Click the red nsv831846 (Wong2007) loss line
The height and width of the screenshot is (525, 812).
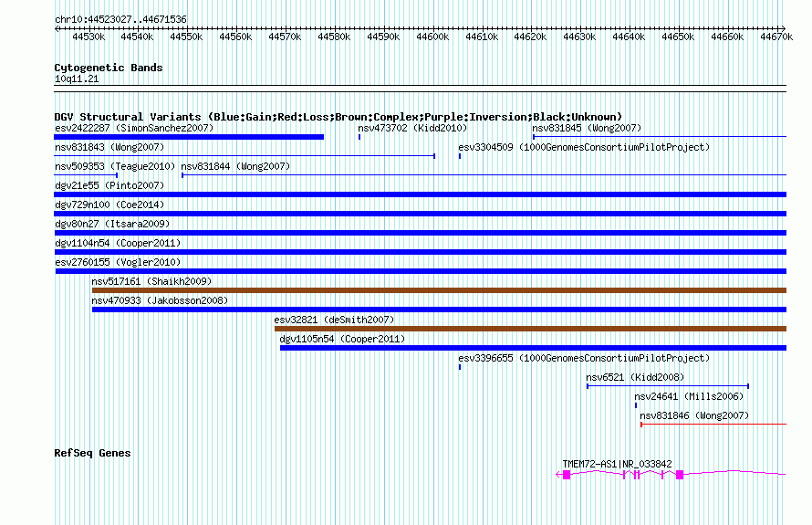click(713, 425)
